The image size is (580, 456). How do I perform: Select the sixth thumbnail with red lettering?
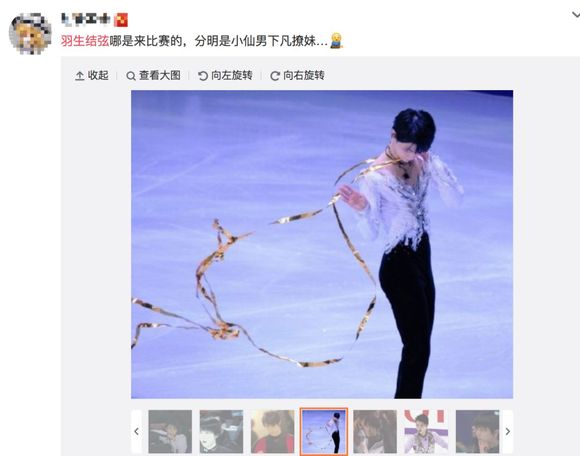pyautogui.click(x=426, y=431)
